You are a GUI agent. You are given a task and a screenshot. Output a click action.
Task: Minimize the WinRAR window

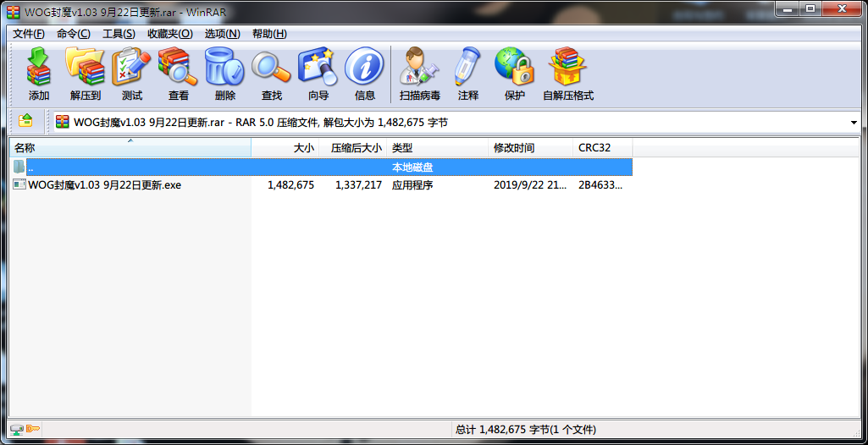[x=788, y=8]
